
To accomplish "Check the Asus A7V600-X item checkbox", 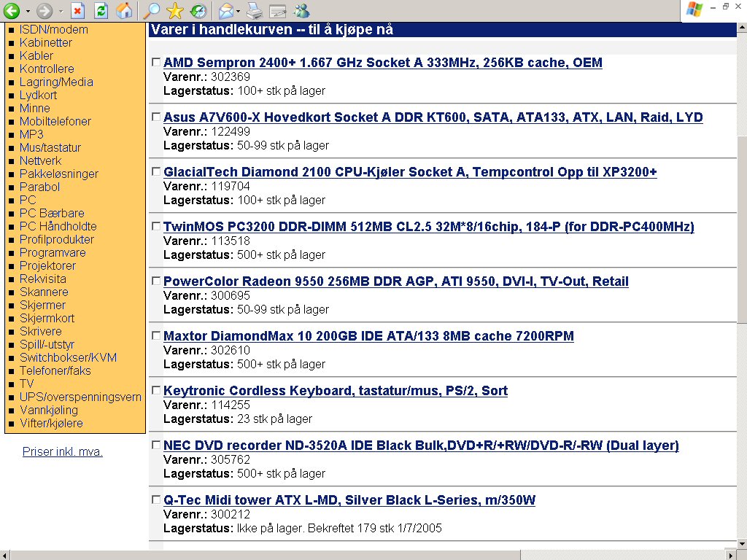I will (156, 117).
